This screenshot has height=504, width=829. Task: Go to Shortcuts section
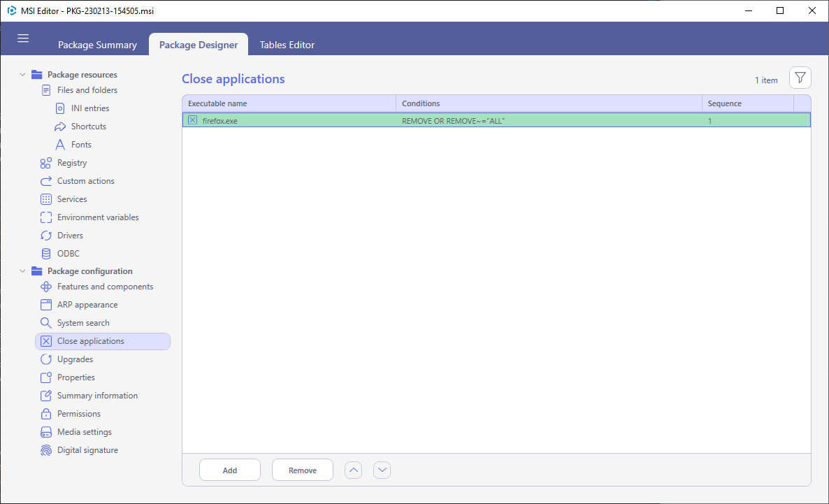coord(89,127)
